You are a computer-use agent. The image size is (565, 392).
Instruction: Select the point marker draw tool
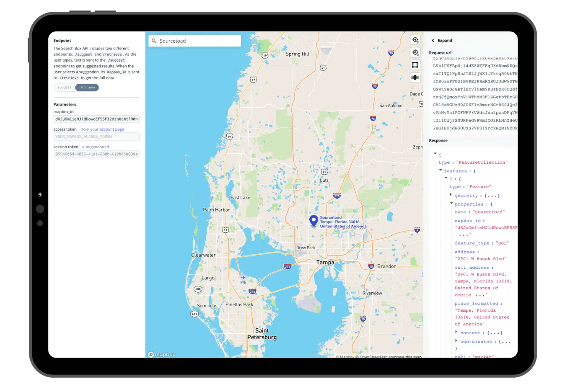coord(415,40)
